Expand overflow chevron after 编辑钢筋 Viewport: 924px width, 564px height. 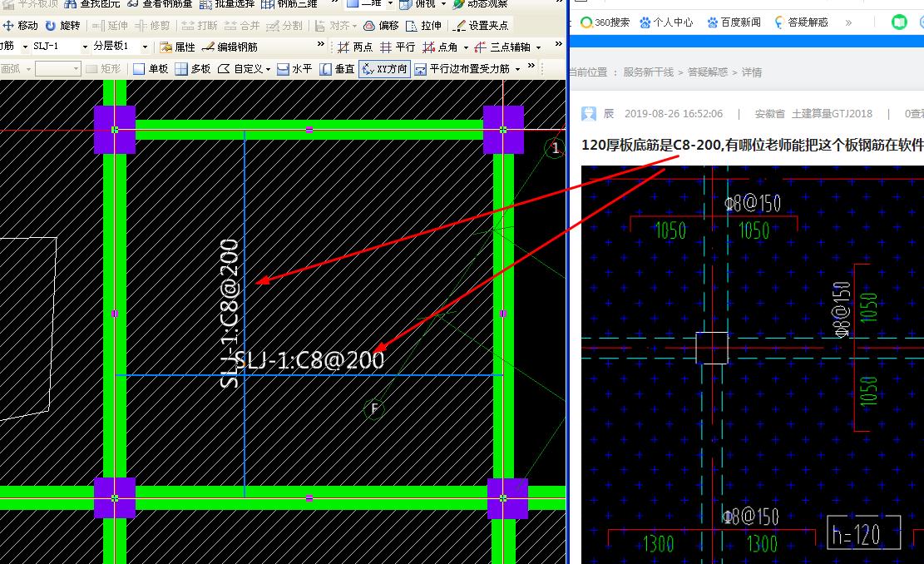coord(321,43)
